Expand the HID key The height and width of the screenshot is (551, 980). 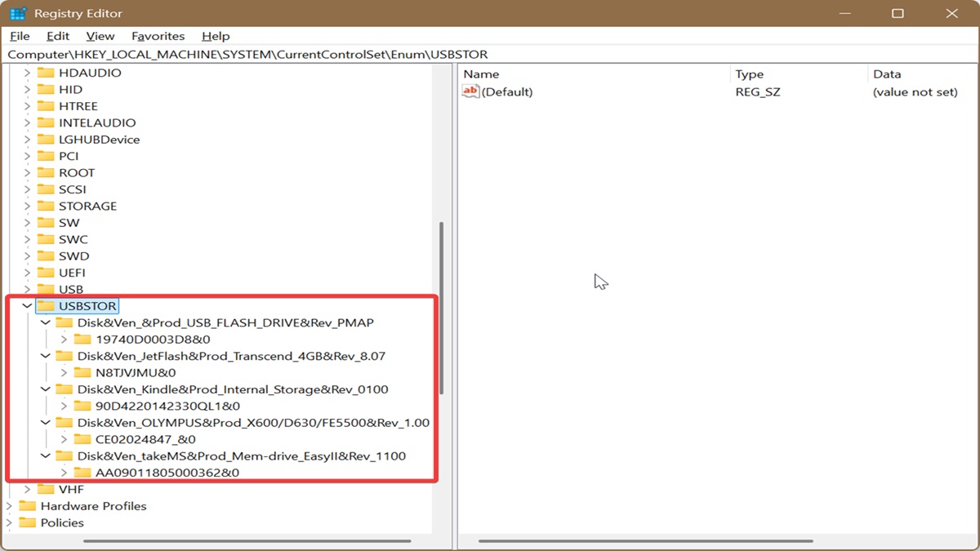[x=27, y=90]
